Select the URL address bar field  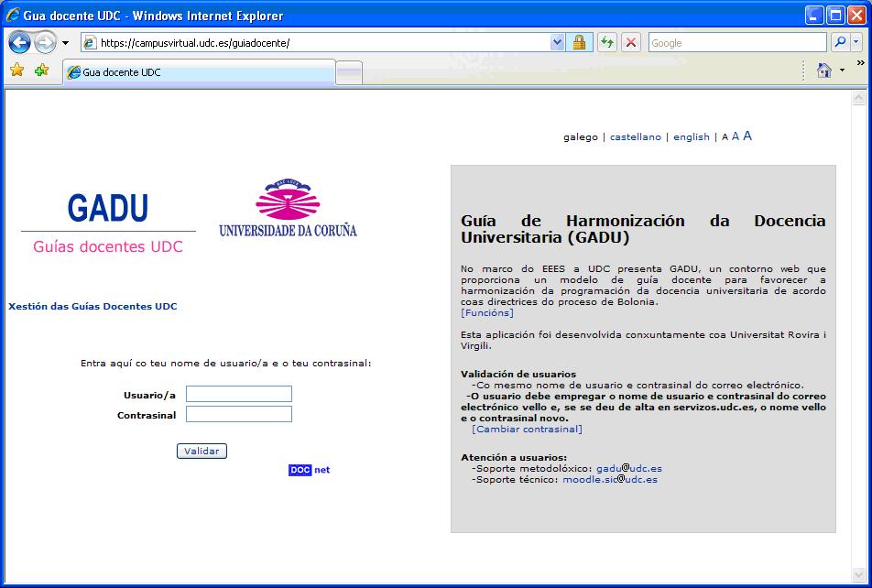pyautogui.click(x=315, y=43)
